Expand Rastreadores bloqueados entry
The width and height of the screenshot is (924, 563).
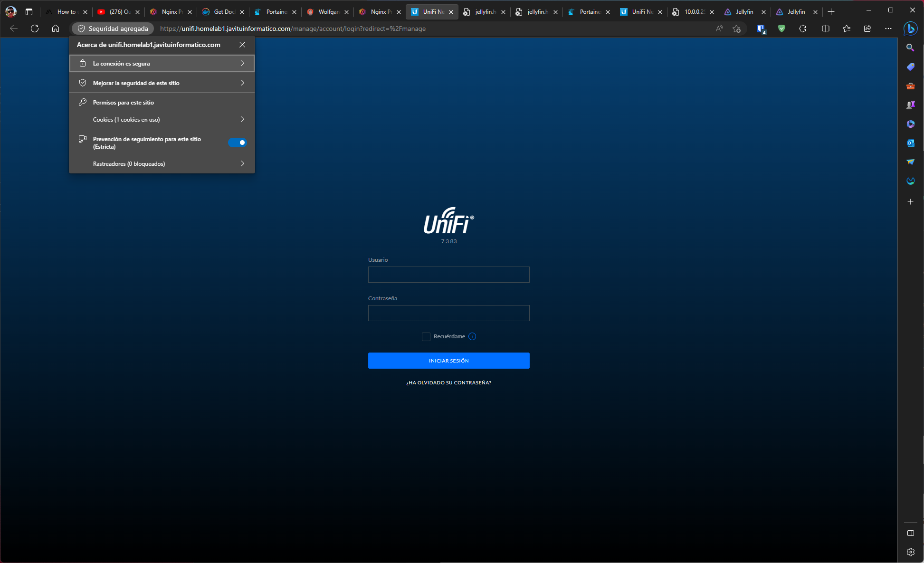point(162,164)
